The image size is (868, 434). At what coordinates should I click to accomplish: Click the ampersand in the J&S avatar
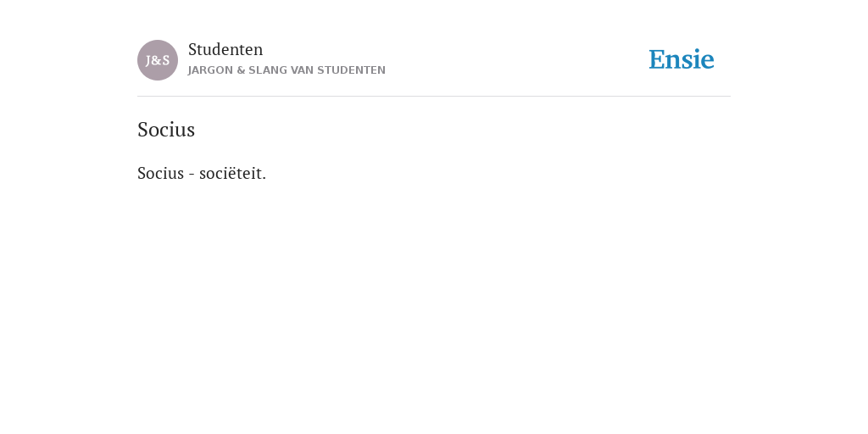point(157,60)
